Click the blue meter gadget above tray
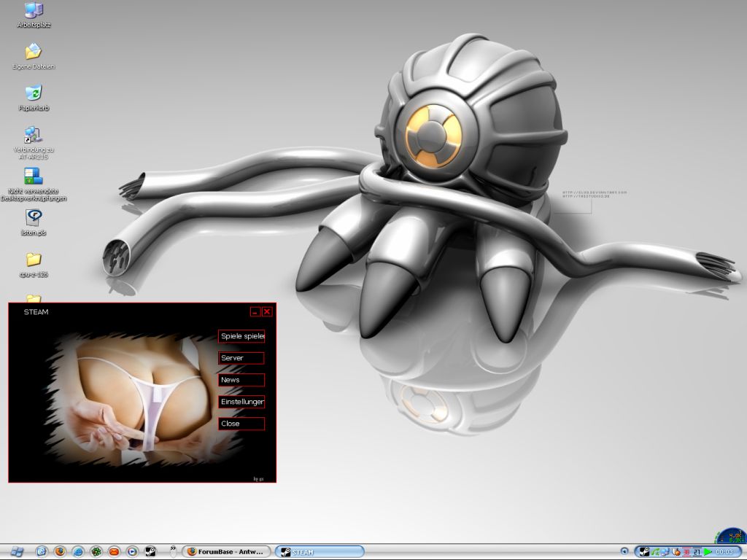 (x=731, y=536)
